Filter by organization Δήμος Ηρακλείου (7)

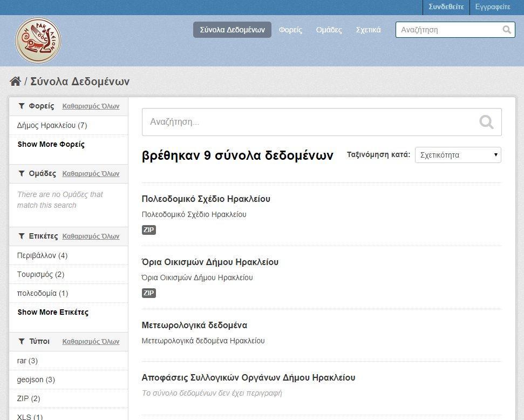coord(69,125)
